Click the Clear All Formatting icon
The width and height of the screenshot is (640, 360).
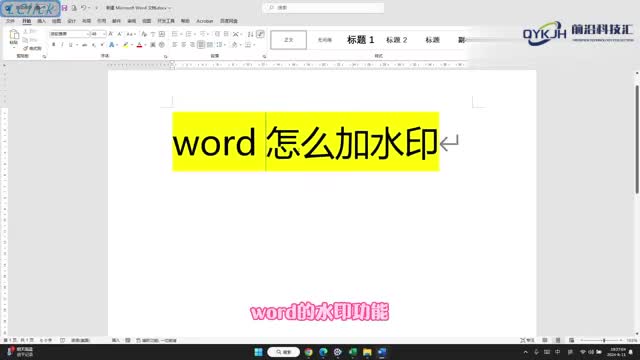[144, 34]
